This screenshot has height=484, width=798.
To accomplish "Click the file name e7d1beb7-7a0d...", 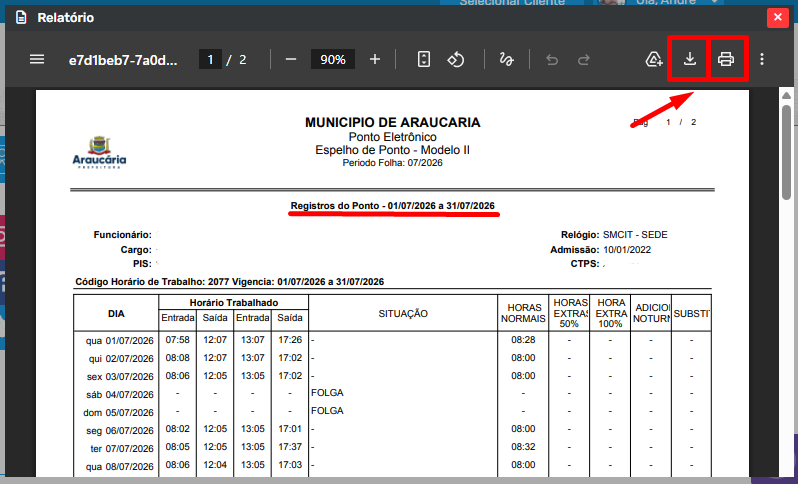I will tap(123, 60).
